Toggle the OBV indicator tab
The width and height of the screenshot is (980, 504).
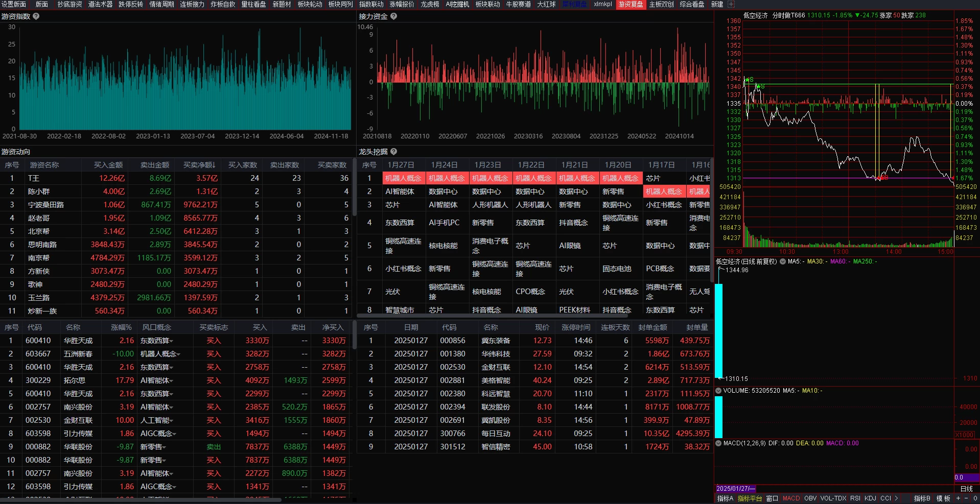[810, 498]
